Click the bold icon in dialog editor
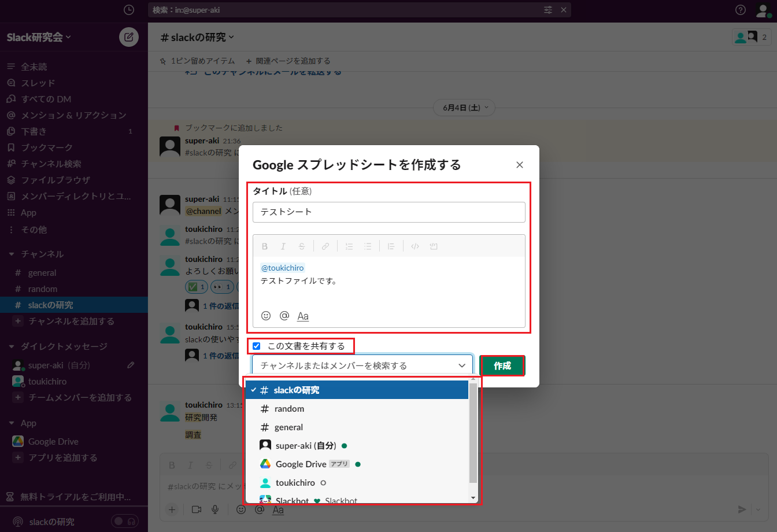Screen dimensions: 777x532 coord(265,246)
